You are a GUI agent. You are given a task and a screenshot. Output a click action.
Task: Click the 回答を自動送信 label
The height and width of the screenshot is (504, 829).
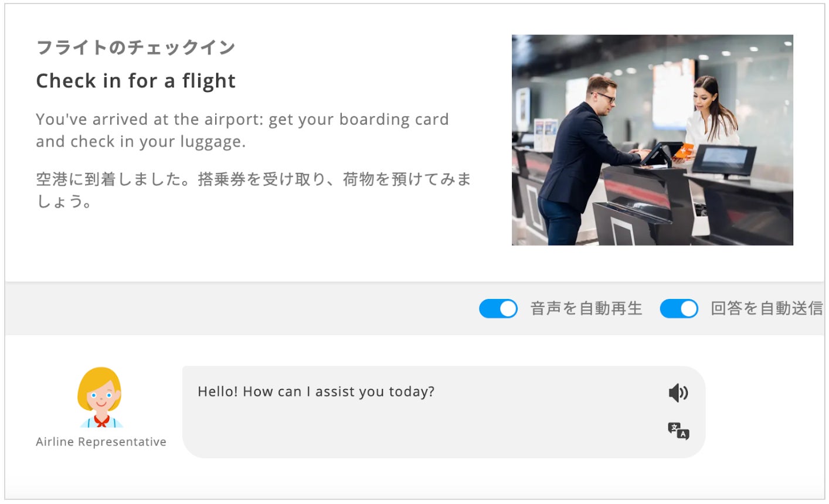coord(766,309)
